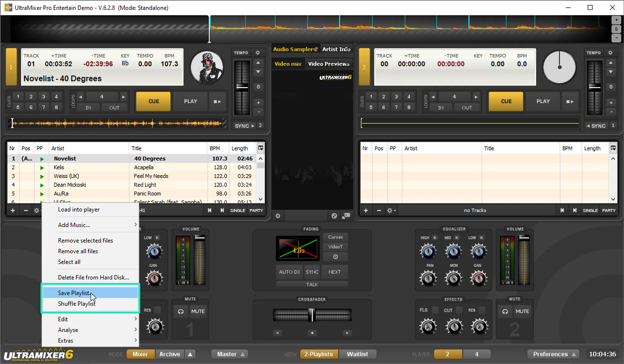Open the left playlist column options icon

pos(261,148)
